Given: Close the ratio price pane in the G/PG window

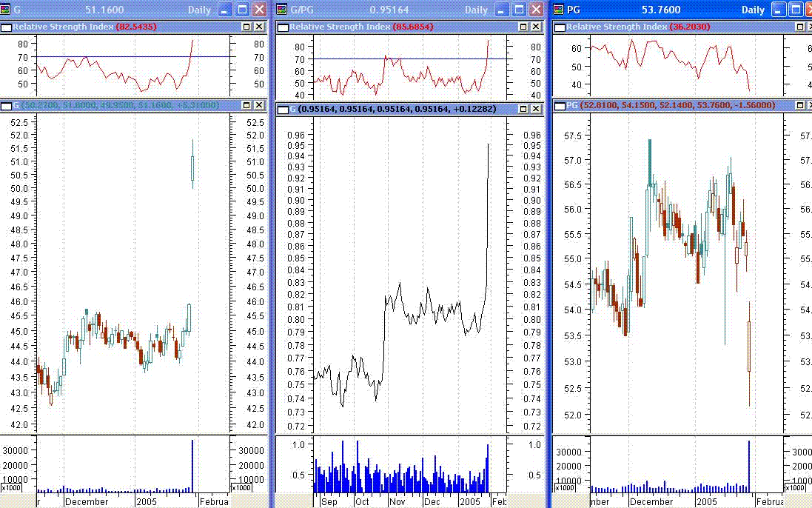Looking at the screenshot, I should (x=536, y=109).
